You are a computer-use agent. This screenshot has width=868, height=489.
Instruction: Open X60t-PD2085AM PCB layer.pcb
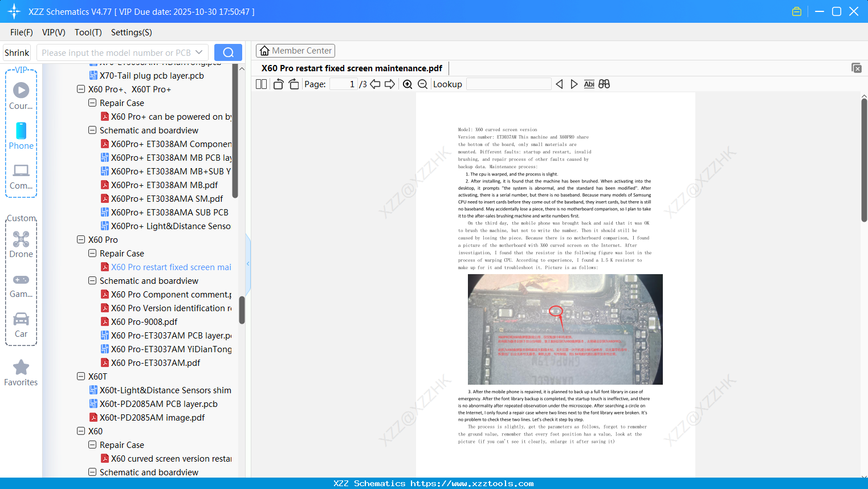coord(153,404)
